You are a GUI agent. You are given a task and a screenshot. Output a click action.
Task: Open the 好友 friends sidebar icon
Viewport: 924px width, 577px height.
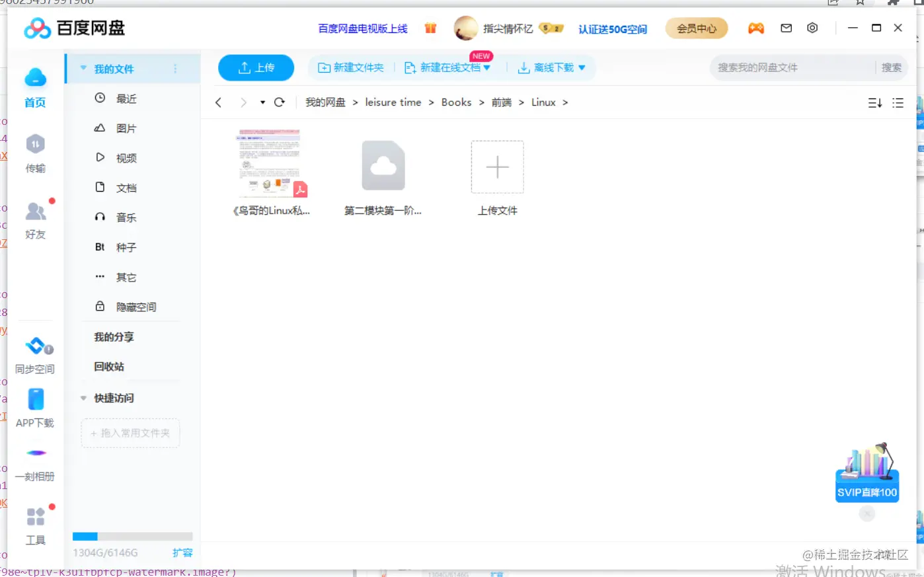coord(35,220)
